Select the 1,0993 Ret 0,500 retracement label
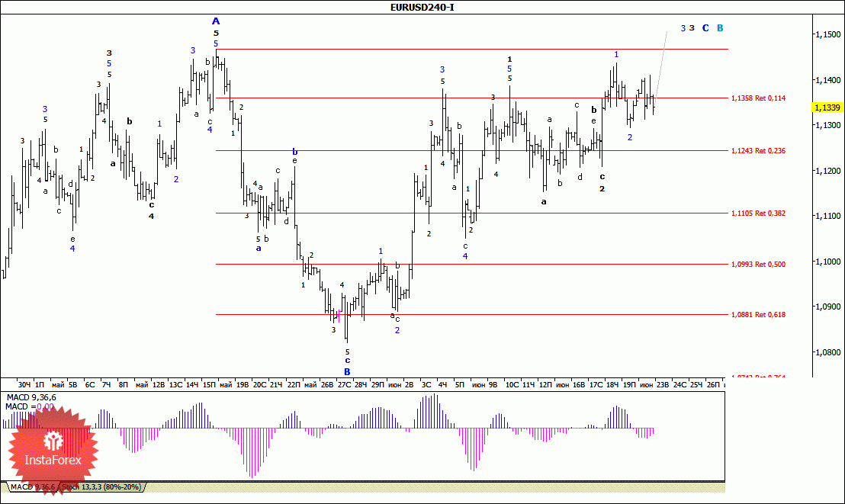This screenshot has width=845, height=504. coord(758,264)
